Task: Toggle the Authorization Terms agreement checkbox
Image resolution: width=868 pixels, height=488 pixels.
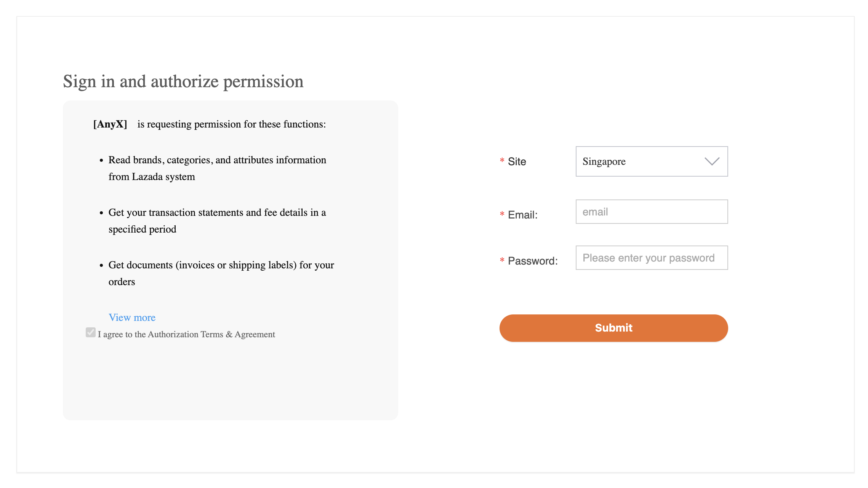Action: point(91,332)
